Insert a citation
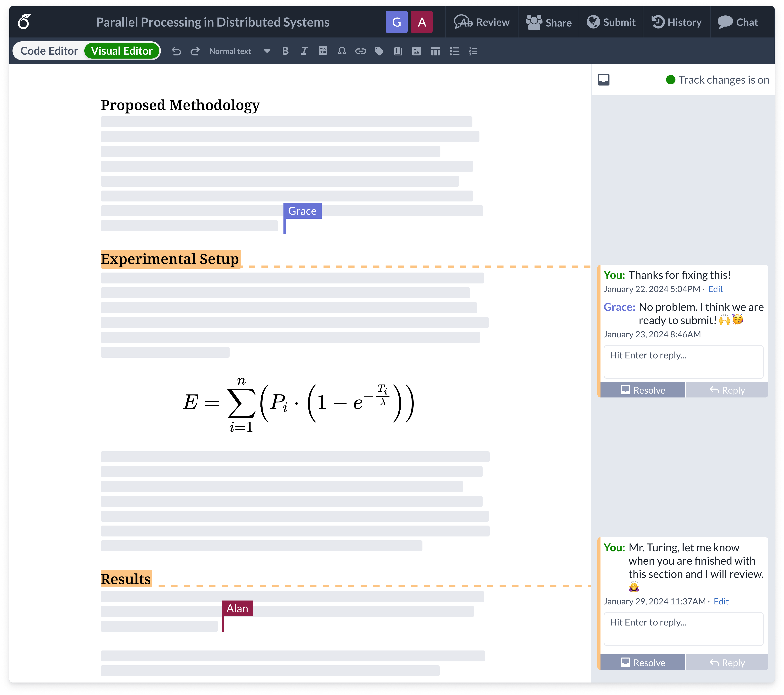Image resolution: width=784 pixels, height=695 pixels. [x=397, y=51]
